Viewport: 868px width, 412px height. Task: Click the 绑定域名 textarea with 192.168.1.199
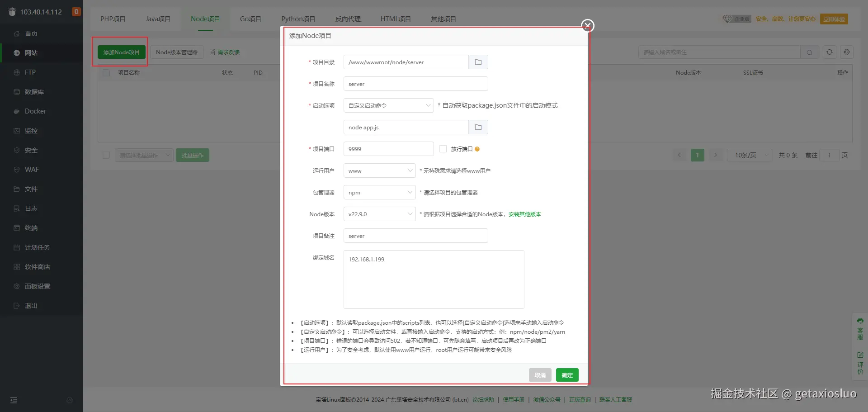[434, 279]
